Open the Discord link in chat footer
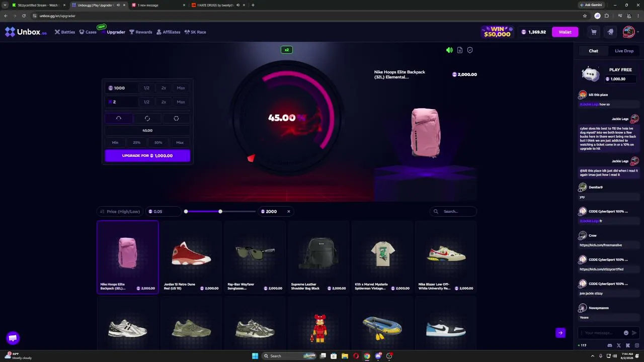This screenshot has height=362, width=644. click(x=610, y=345)
